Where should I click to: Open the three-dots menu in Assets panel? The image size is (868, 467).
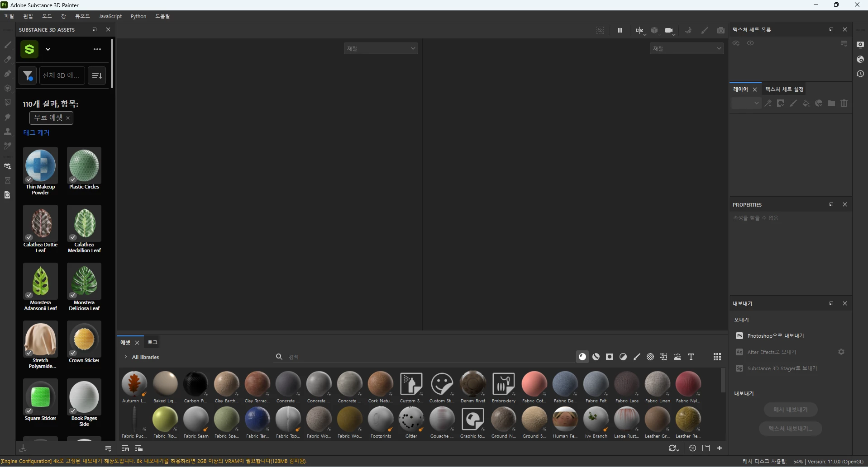tap(97, 49)
